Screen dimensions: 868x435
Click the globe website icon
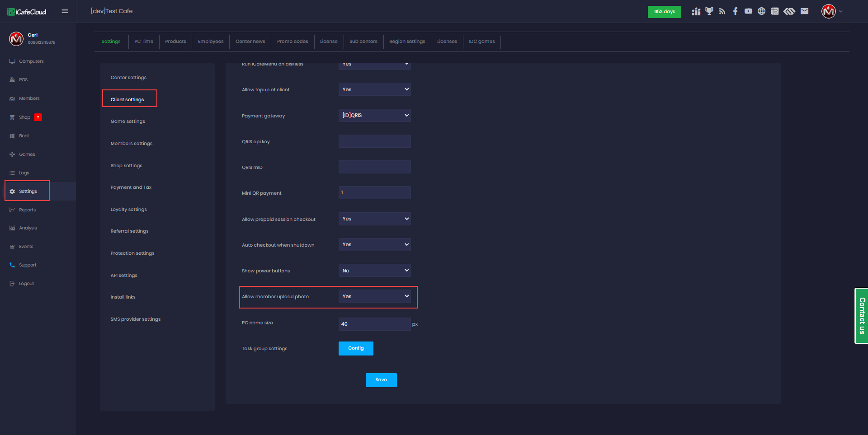pos(761,11)
